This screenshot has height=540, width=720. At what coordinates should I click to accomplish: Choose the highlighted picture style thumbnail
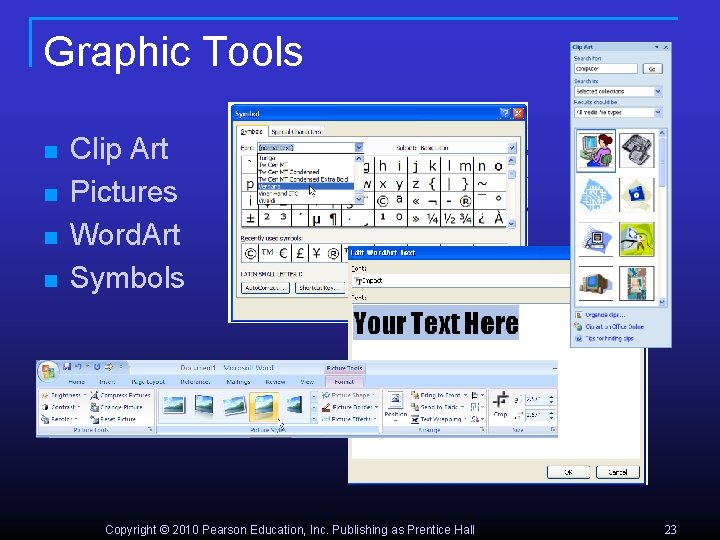(x=264, y=406)
